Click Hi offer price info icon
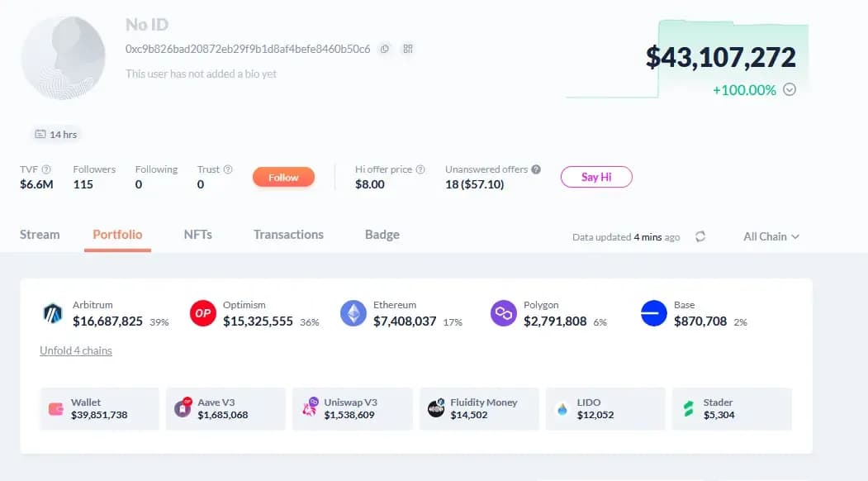Viewport: 868px width, 481px height. (x=420, y=169)
